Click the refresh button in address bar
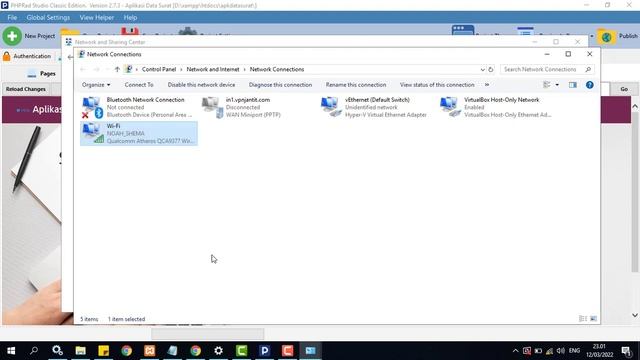 491,69
